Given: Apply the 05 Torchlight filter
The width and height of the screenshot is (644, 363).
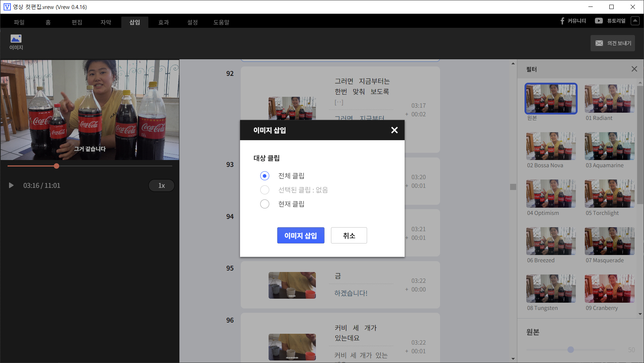Looking at the screenshot, I should pos(610,194).
